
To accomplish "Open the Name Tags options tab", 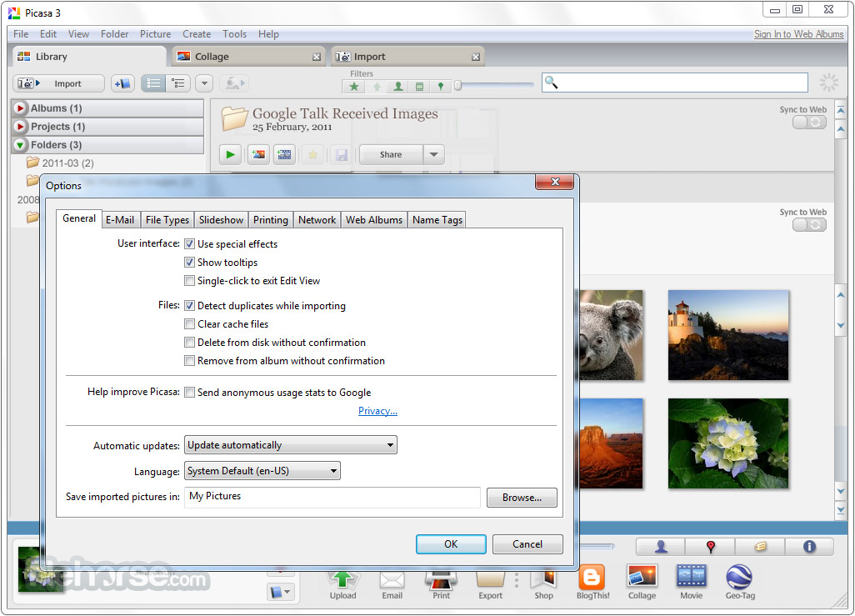I will [x=437, y=220].
